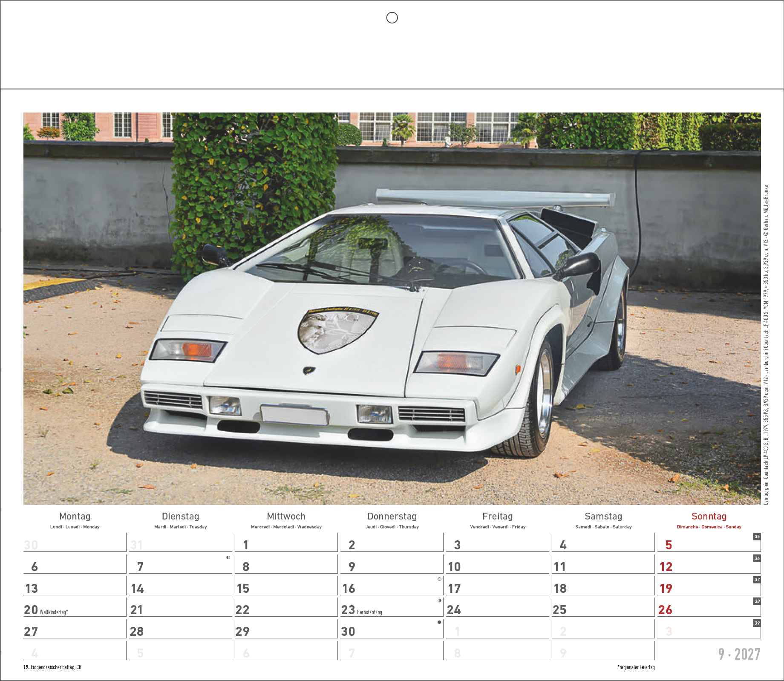Select date 27 under Montag
The height and width of the screenshot is (681, 784).
(31, 632)
